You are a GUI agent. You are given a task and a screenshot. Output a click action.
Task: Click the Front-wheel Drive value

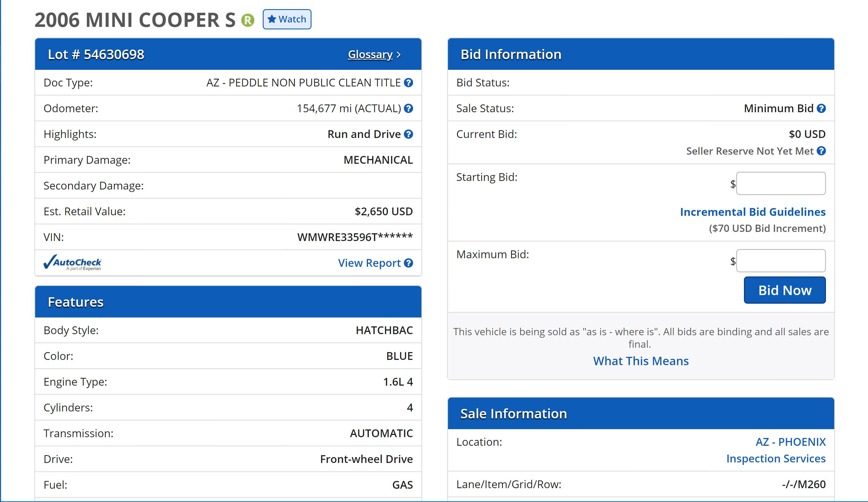[367, 459]
